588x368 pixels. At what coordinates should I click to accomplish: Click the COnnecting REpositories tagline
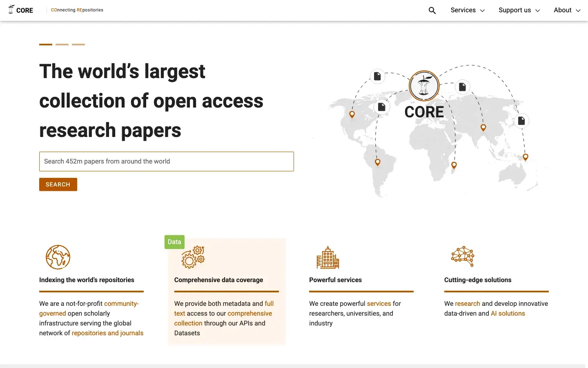(x=77, y=10)
